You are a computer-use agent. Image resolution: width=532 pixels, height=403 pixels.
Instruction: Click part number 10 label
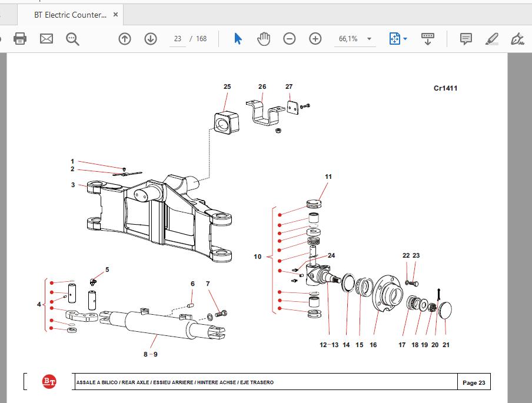258,257
